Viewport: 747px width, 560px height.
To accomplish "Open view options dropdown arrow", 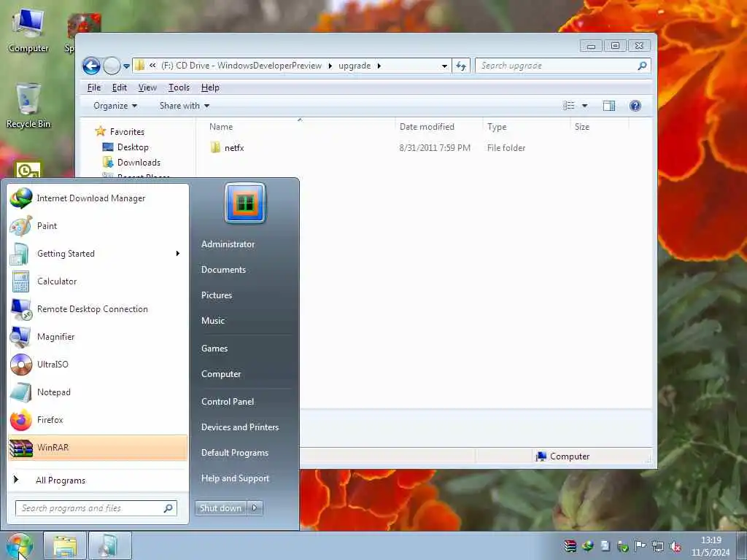I will [x=584, y=106].
